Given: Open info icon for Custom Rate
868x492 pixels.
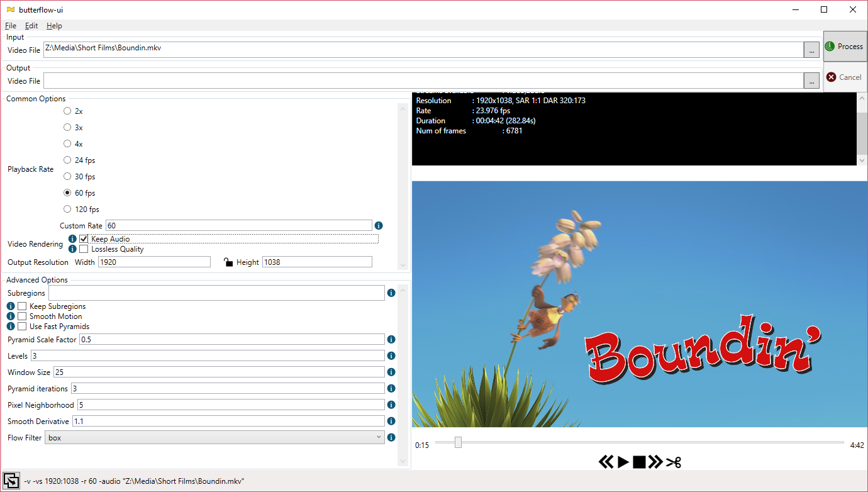Looking at the screenshot, I should pos(379,225).
